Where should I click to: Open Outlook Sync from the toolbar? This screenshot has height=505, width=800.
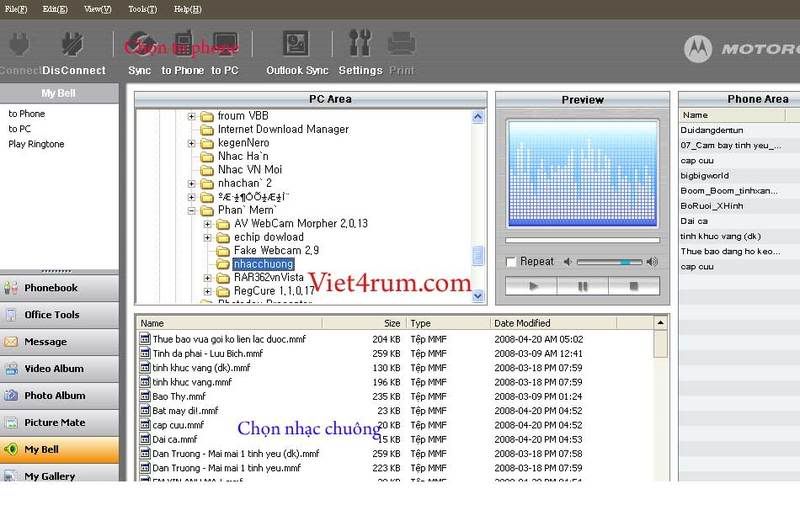(x=296, y=44)
